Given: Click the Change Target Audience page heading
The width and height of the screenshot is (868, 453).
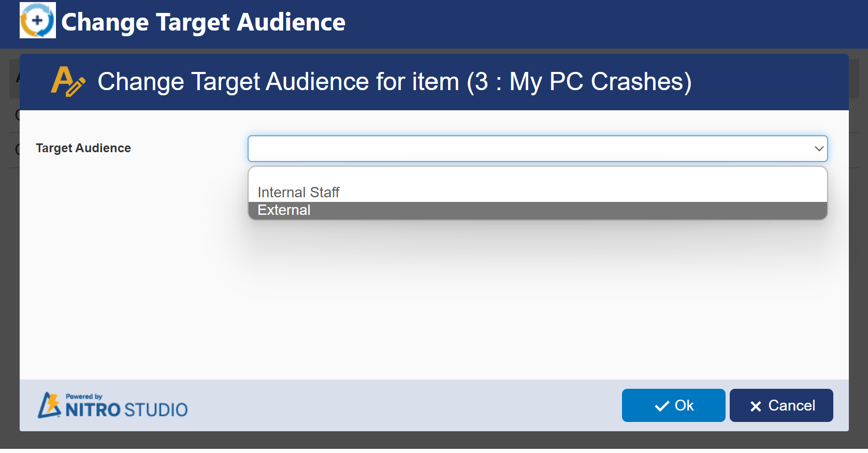Looking at the screenshot, I should click(203, 22).
